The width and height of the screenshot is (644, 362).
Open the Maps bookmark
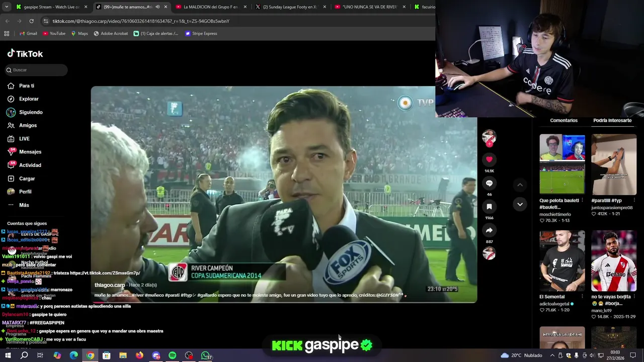79,34
